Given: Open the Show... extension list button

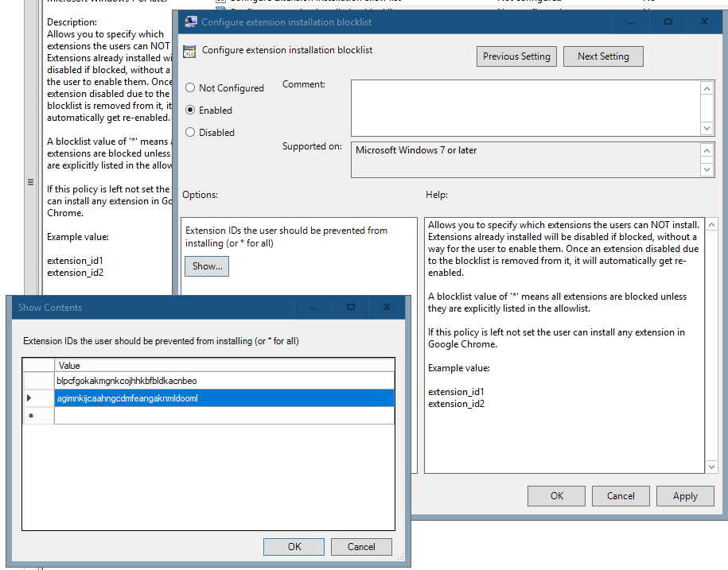Looking at the screenshot, I should pos(207,266).
